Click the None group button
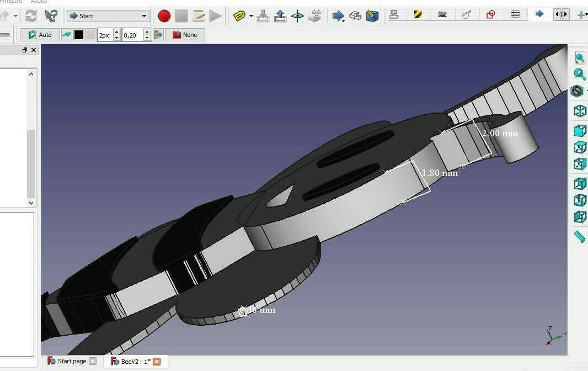 click(x=185, y=35)
